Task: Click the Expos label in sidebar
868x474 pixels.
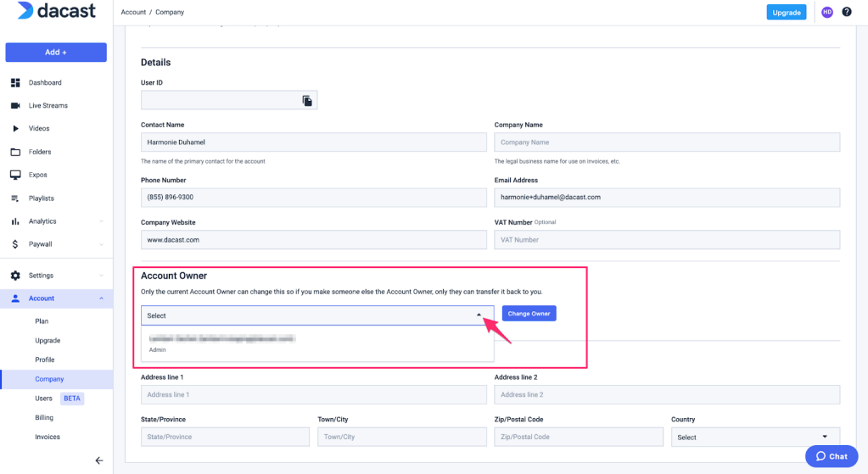Action: [x=37, y=175]
